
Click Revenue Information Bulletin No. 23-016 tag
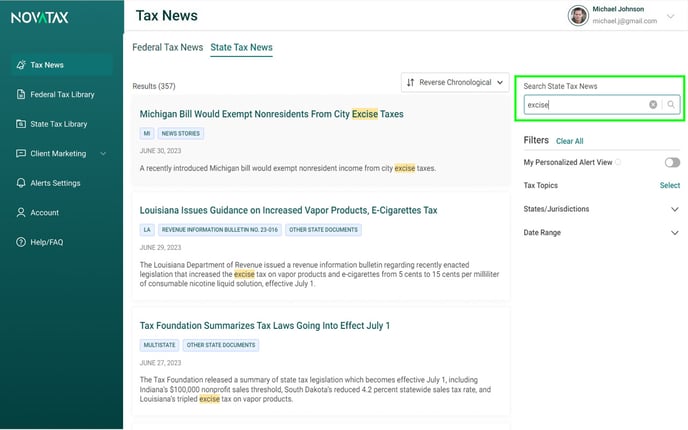click(x=219, y=229)
